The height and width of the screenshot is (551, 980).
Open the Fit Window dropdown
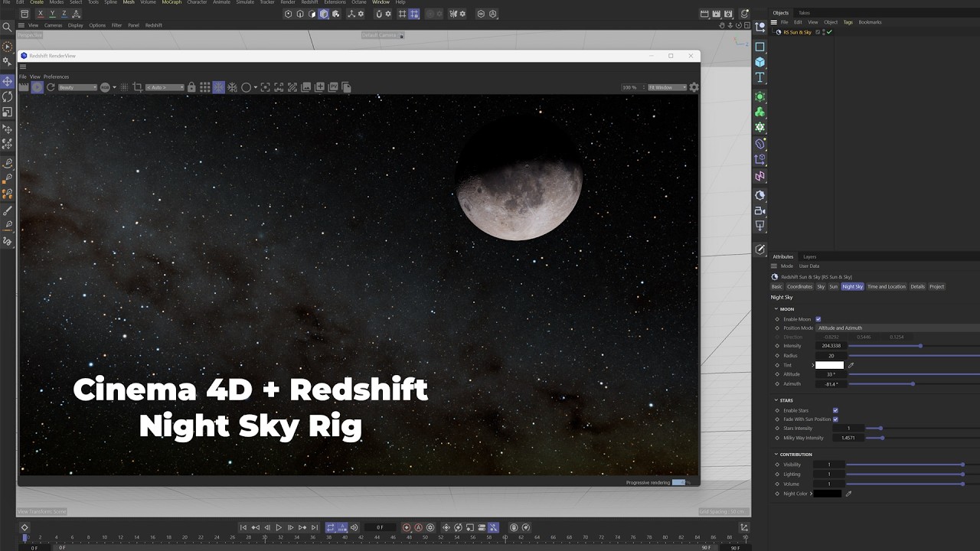pyautogui.click(x=667, y=87)
